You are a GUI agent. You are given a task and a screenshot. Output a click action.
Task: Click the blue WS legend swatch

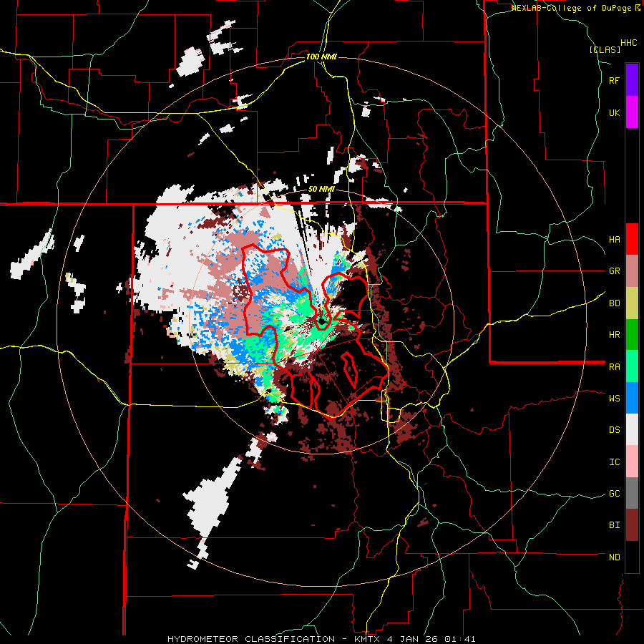point(632,398)
